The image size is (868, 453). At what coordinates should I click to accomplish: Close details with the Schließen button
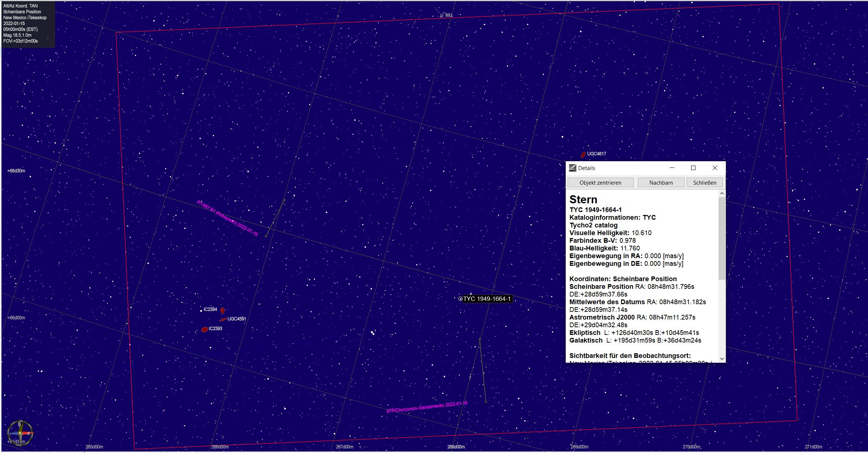click(705, 182)
